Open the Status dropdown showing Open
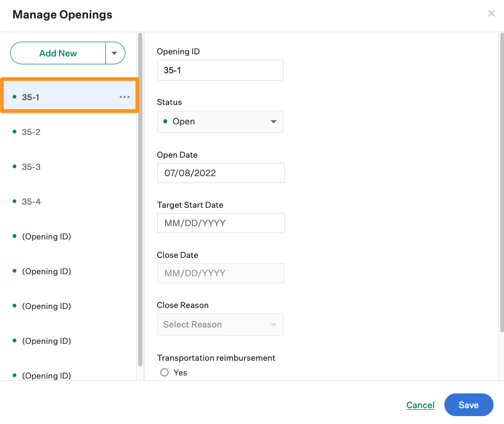This screenshot has height=424, width=504. click(220, 121)
